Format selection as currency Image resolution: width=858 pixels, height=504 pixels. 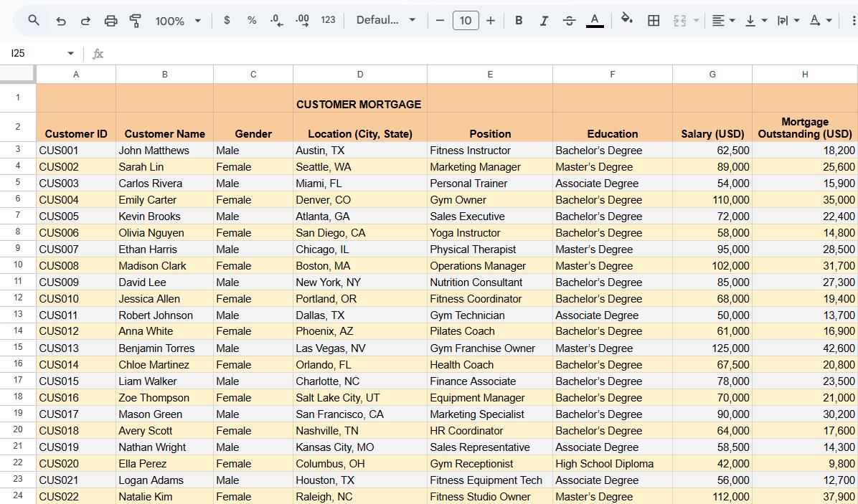227,20
